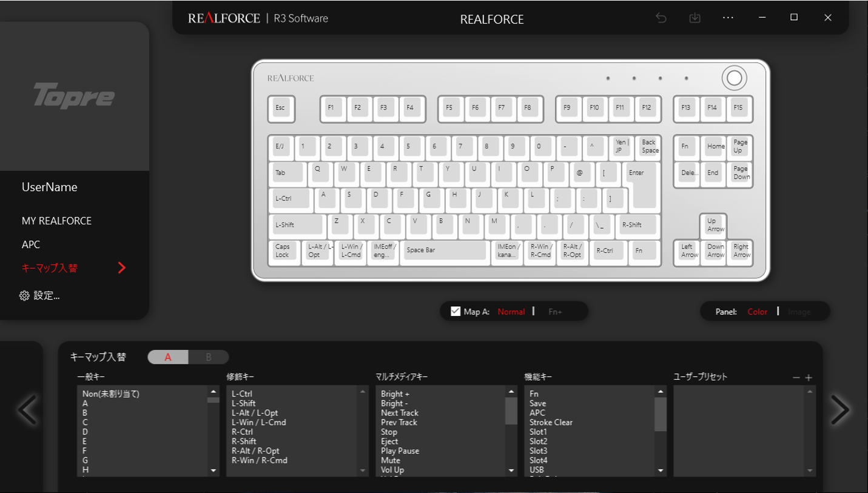Set Panel display to Color
868x493 pixels.
(758, 312)
